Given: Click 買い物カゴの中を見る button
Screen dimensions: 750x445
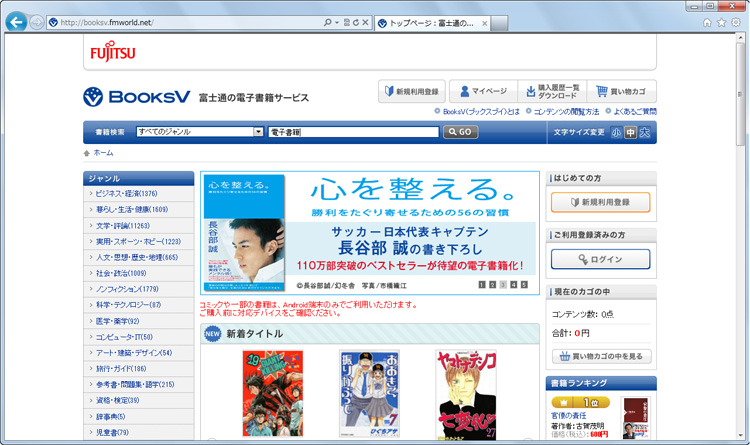Looking at the screenshot, I should [602, 356].
